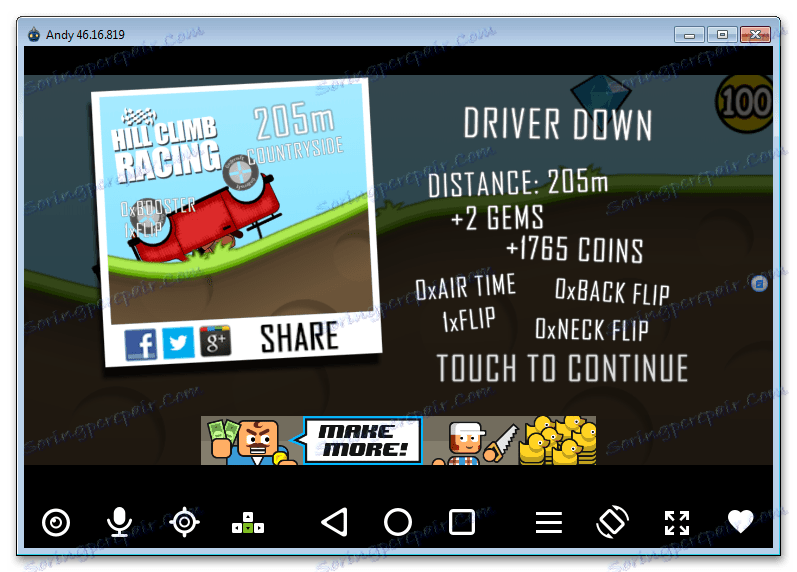Click the 100 coin badge

point(745,103)
